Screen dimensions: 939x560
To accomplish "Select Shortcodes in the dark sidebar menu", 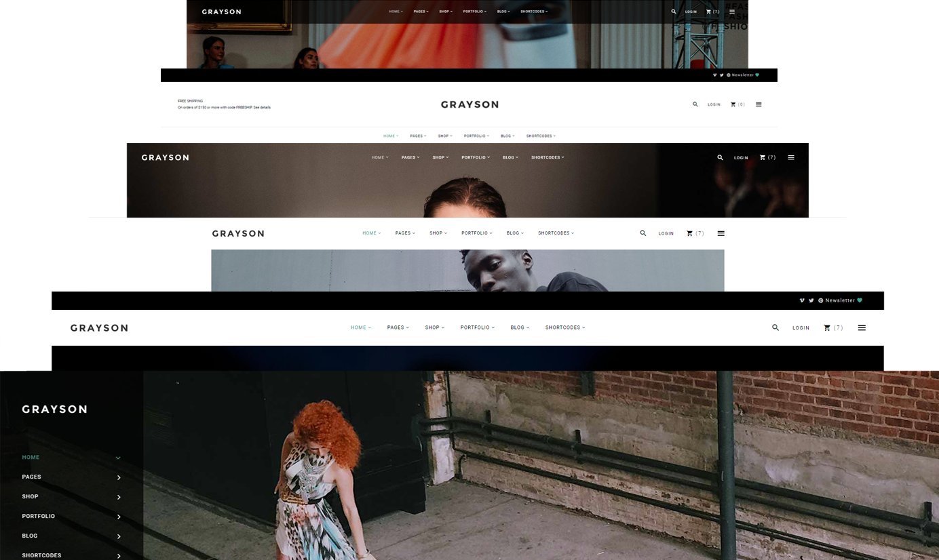I will [41, 555].
